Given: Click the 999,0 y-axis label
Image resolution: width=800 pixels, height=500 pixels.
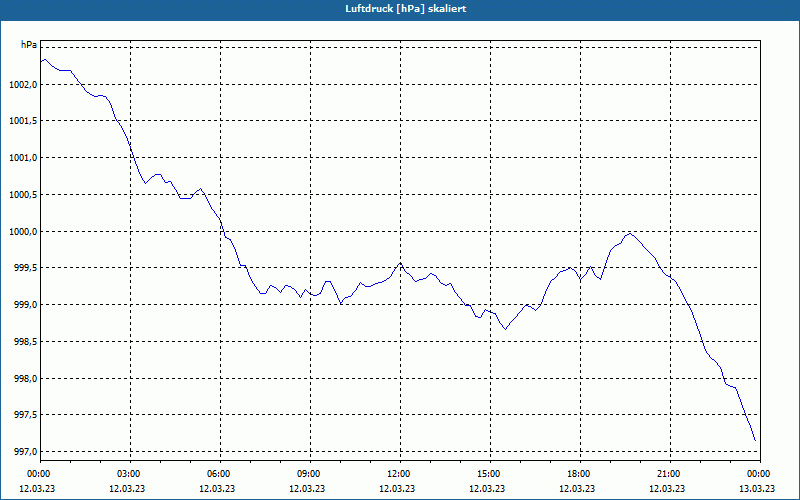Looking at the screenshot, I should pos(26,305).
